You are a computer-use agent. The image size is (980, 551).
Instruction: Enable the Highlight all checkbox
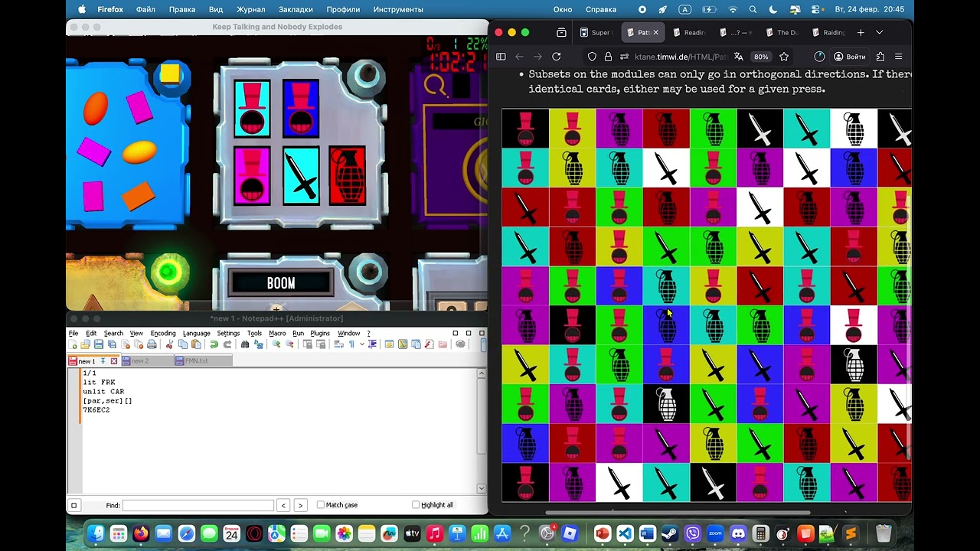416,505
